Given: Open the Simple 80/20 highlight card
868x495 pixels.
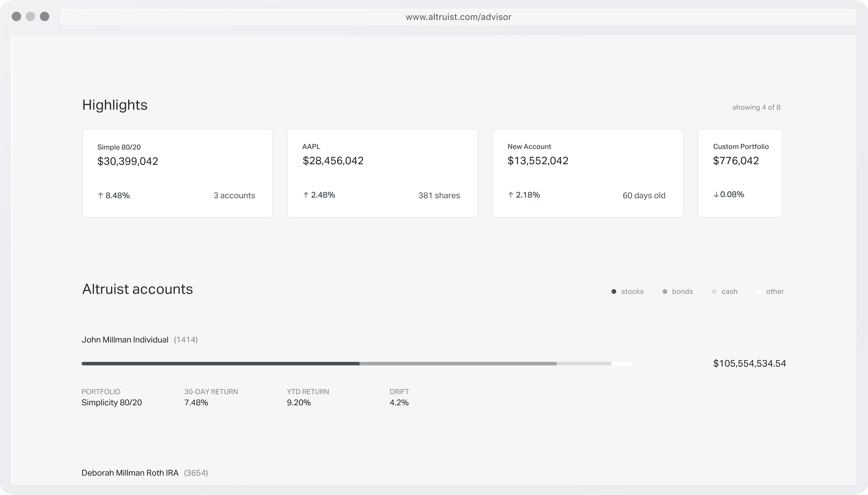Looking at the screenshot, I should pyautogui.click(x=177, y=173).
